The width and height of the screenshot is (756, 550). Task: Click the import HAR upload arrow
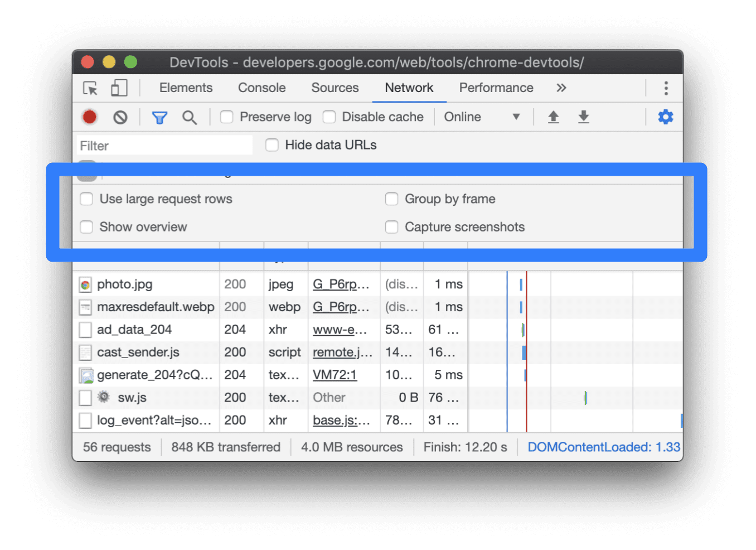pos(553,117)
